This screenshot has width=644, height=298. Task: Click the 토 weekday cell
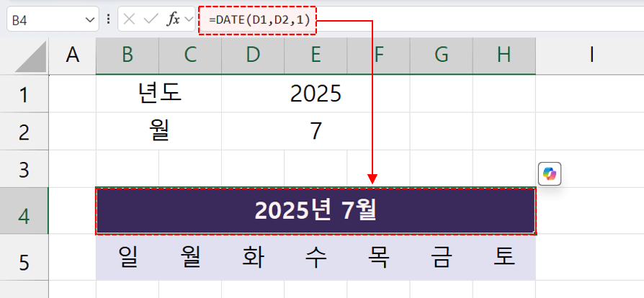504,258
